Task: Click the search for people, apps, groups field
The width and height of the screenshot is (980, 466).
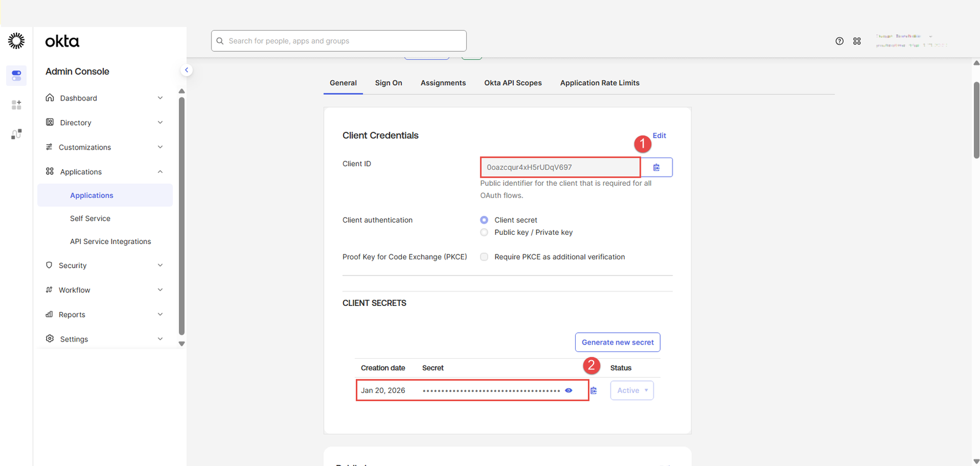Action: (x=339, y=41)
